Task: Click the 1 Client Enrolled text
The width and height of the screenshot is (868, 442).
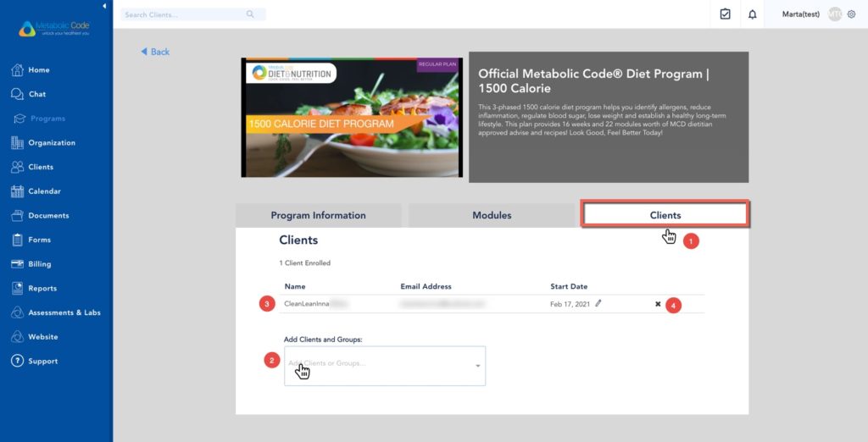Action: [304, 262]
